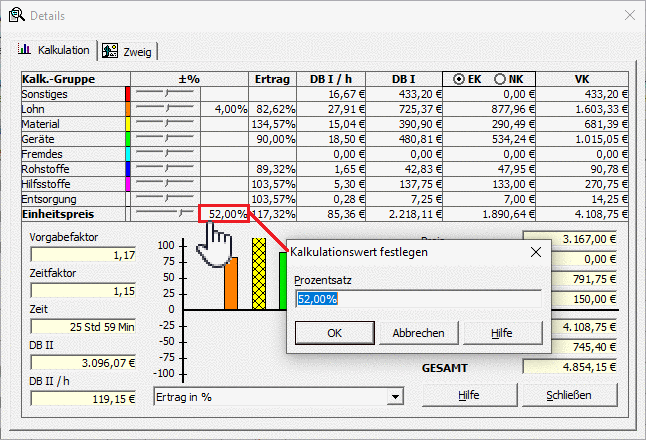Switch to the Kalkulation tab
The height and width of the screenshot is (440, 646).
pyautogui.click(x=55, y=50)
